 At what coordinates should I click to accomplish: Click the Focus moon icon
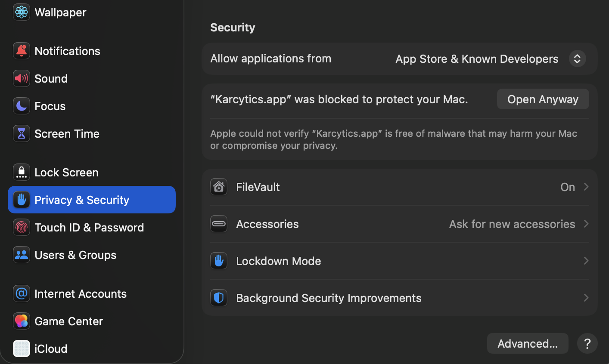tap(22, 106)
